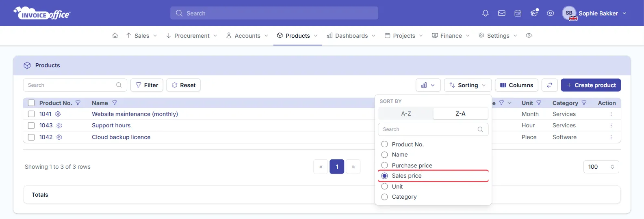
Task: Open the Product No. column filter funnel
Action: [x=78, y=103]
